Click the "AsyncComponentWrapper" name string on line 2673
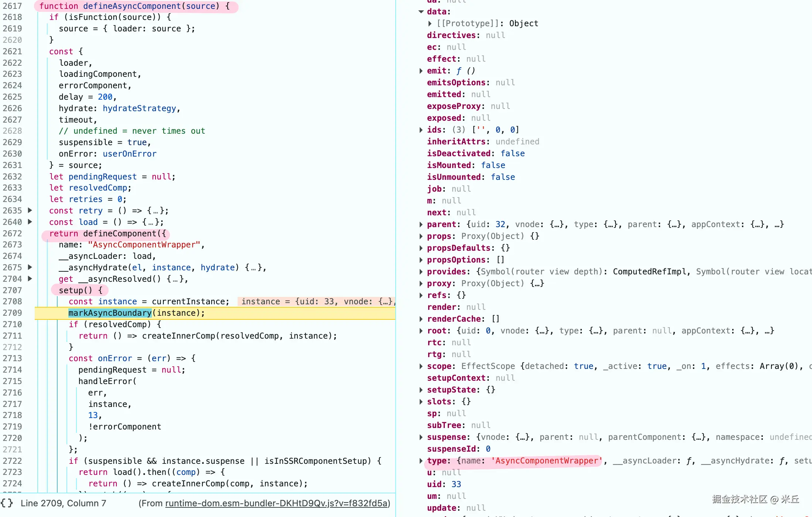This screenshot has height=517, width=812. pos(144,244)
